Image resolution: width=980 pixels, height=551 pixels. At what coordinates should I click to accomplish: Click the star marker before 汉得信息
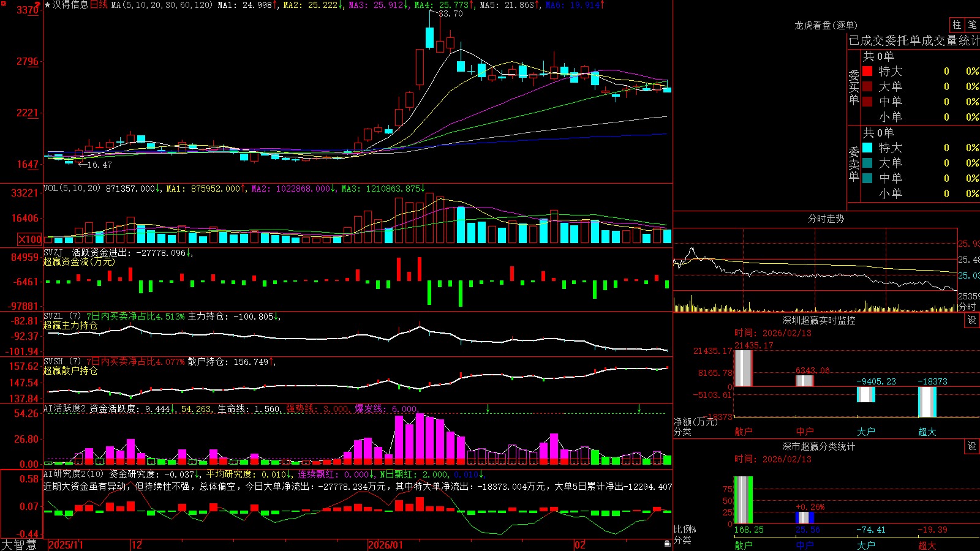(48, 5)
